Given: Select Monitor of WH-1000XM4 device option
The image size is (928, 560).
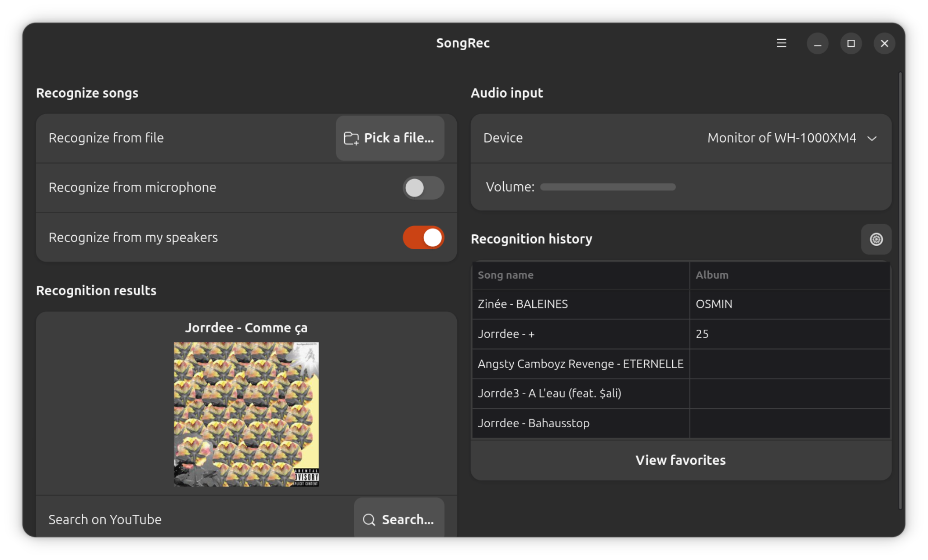Looking at the screenshot, I should pos(782,138).
